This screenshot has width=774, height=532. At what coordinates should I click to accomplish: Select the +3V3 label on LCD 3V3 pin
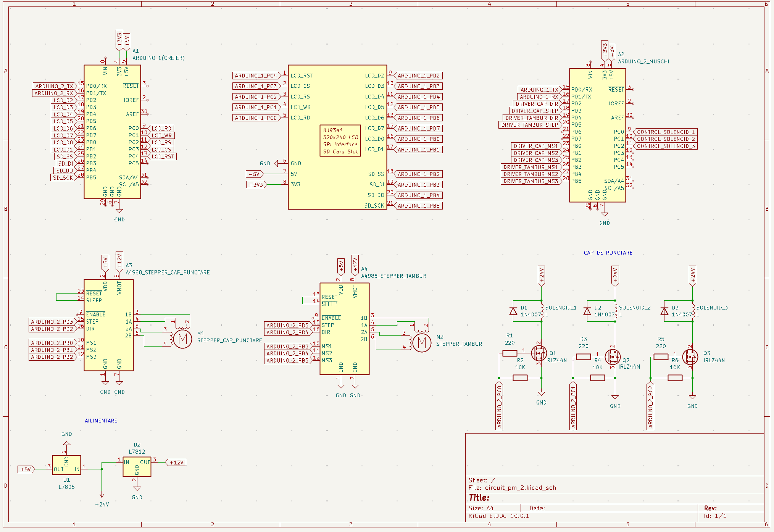tap(257, 185)
